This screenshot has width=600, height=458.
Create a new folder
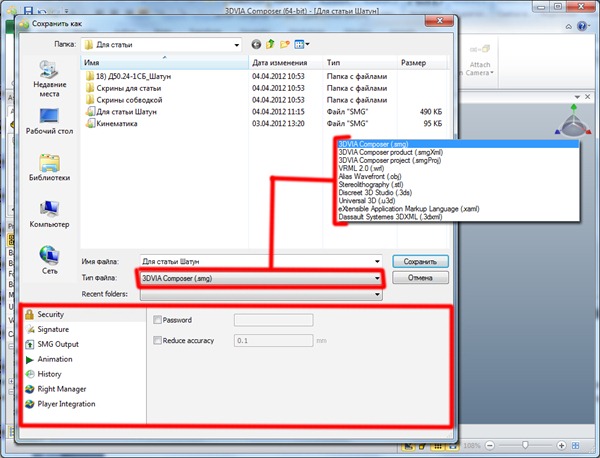coord(284,44)
